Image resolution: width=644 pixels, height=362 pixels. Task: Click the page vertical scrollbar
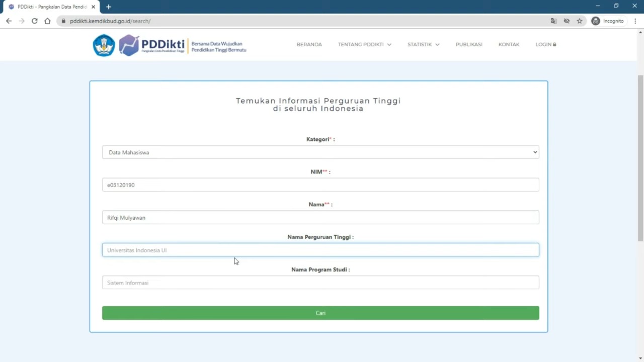tap(640, 158)
